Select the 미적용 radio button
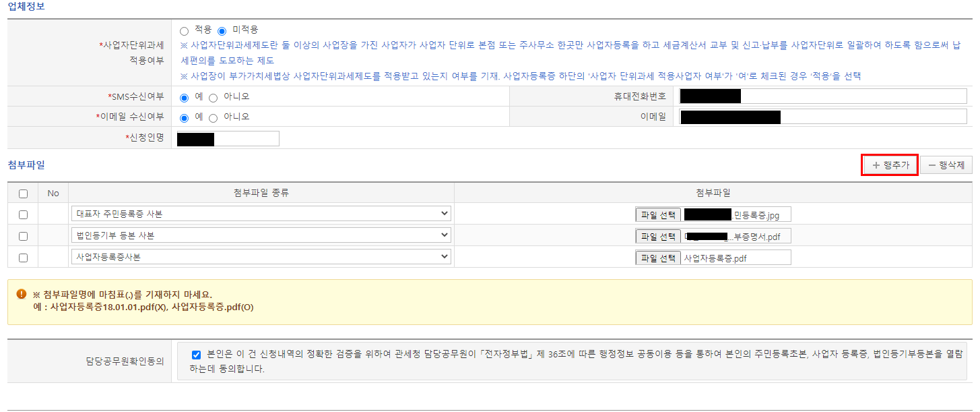This screenshot has height=412, width=980. [222, 31]
